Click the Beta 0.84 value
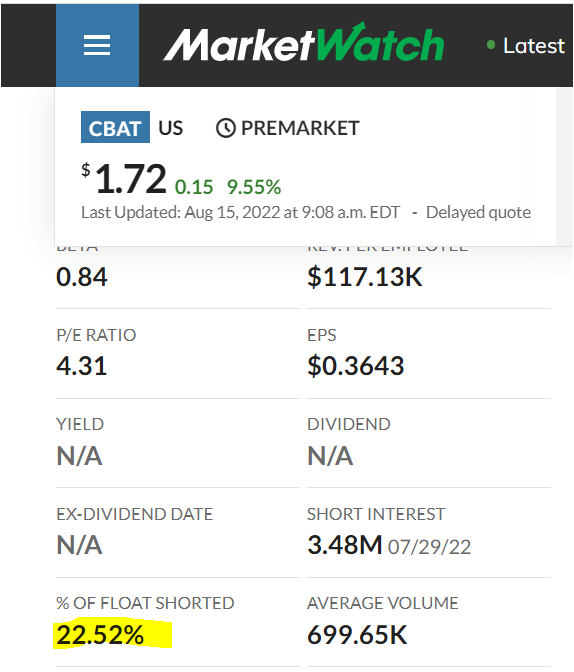Screen dimensions: 574x672 [x=81, y=276]
